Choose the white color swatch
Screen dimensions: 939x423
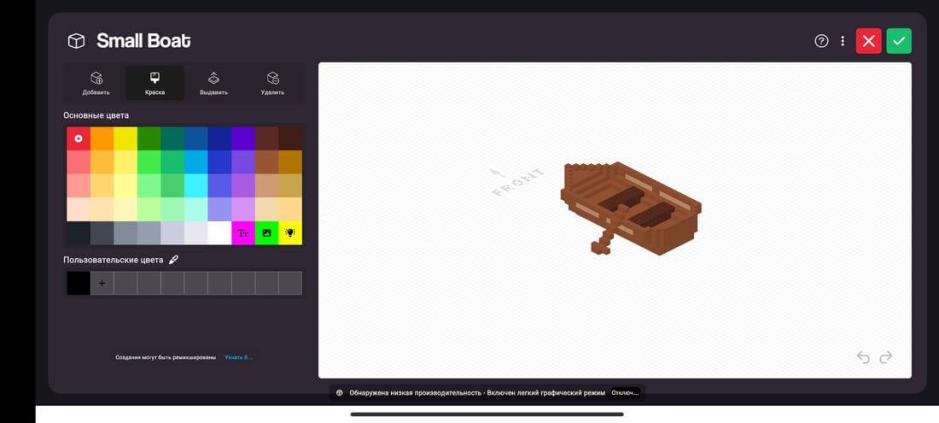pyautogui.click(x=220, y=233)
